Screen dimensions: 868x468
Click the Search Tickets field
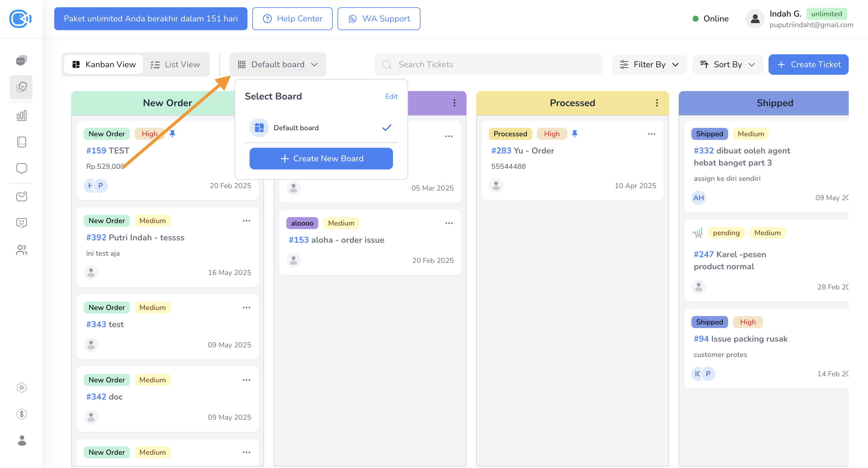(x=488, y=65)
